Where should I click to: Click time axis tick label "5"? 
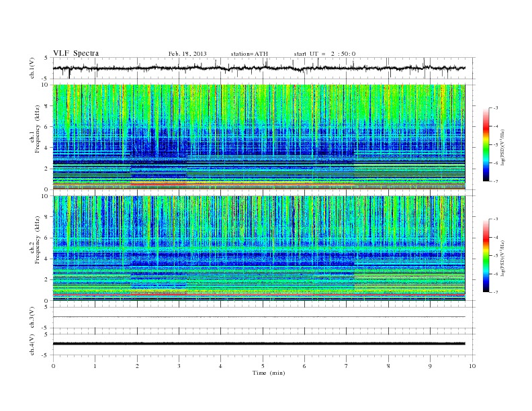(x=263, y=366)
